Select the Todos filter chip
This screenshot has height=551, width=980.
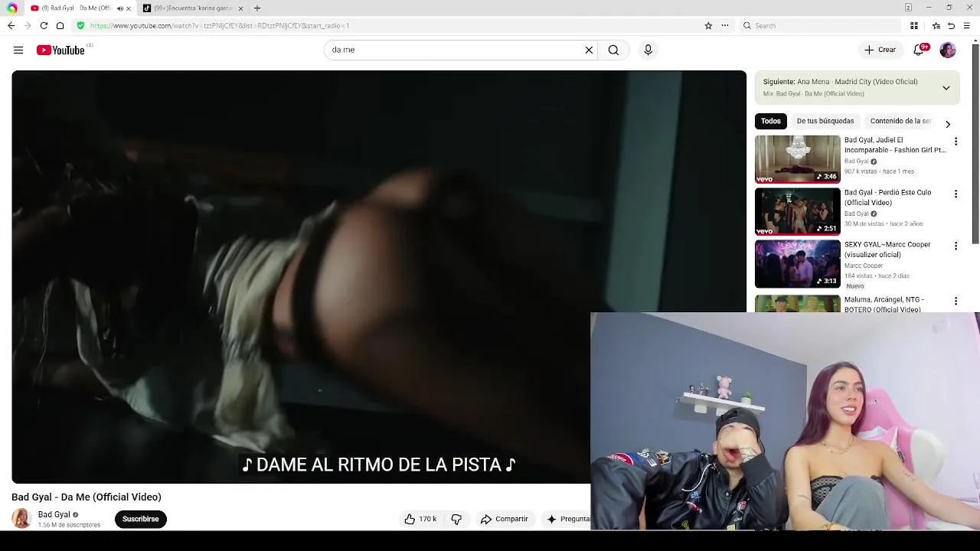(771, 121)
